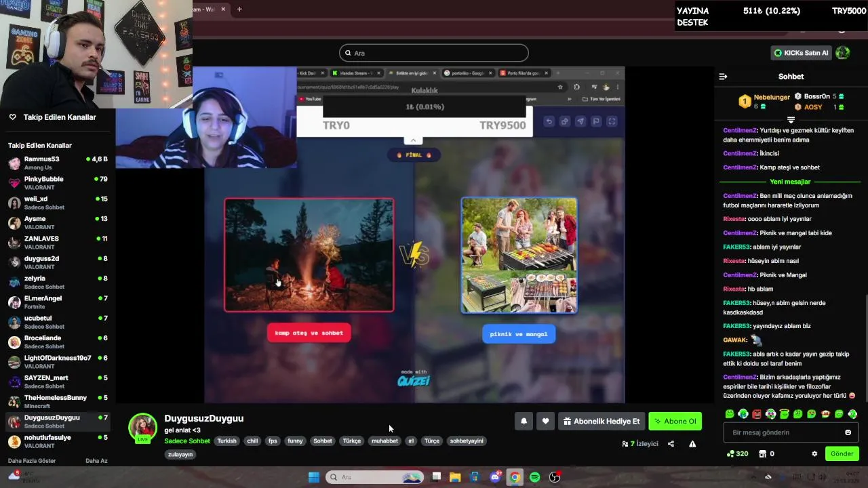Expand the leaderboard chevron in chat
Screen dimensions: 868x488
pyautogui.click(x=791, y=120)
